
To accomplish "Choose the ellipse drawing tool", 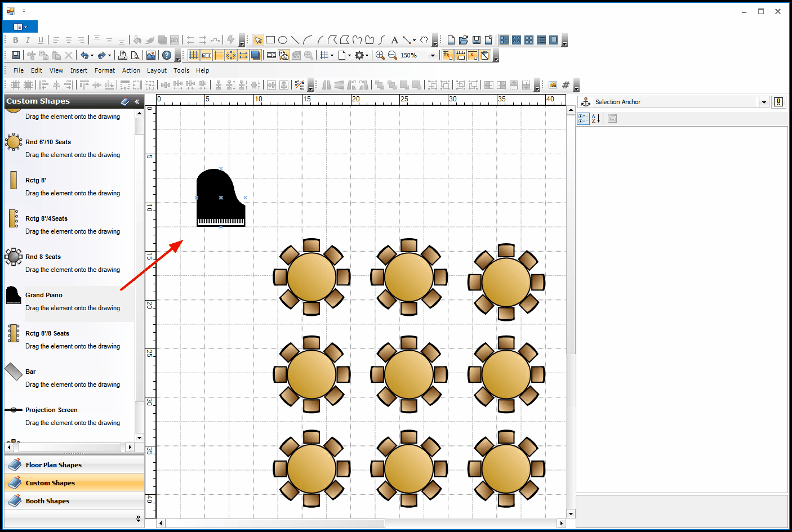I will pyautogui.click(x=283, y=40).
